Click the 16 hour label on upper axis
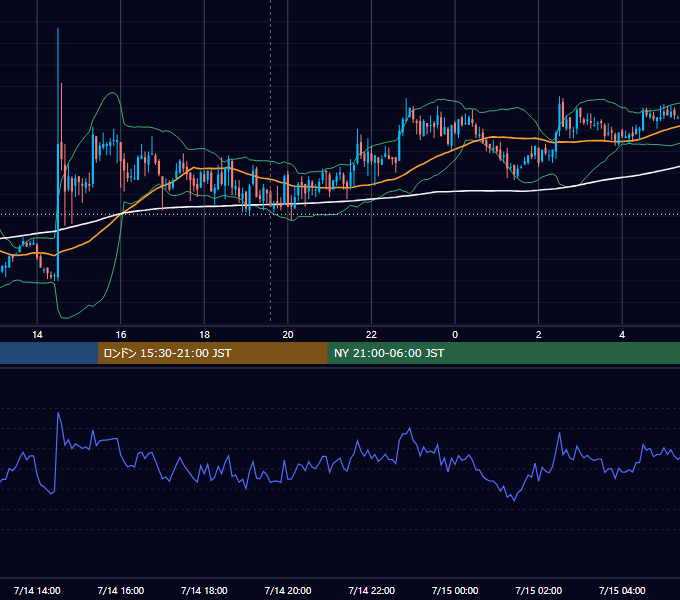 pos(121,335)
